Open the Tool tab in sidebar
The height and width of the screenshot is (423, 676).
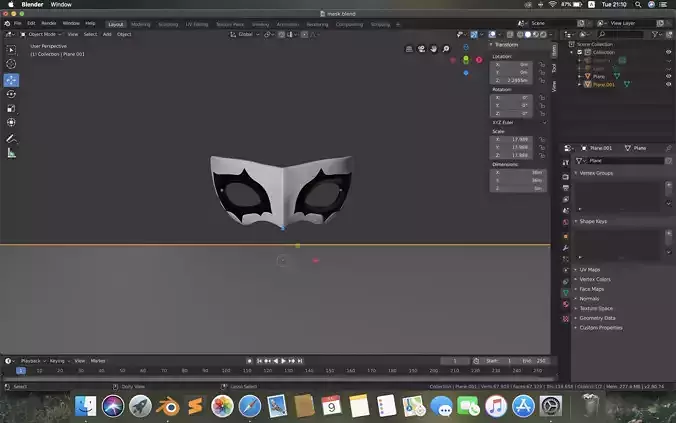pyautogui.click(x=554, y=68)
